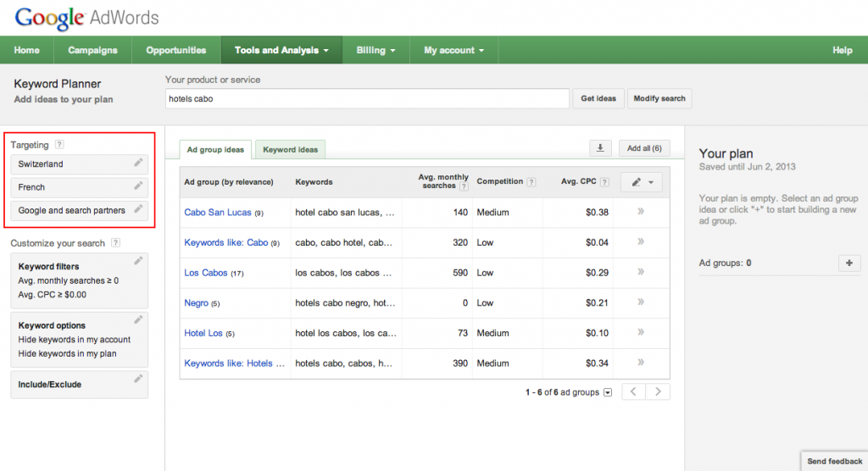Click the Google AdWords logo
The image size is (868, 471).
[87, 18]
